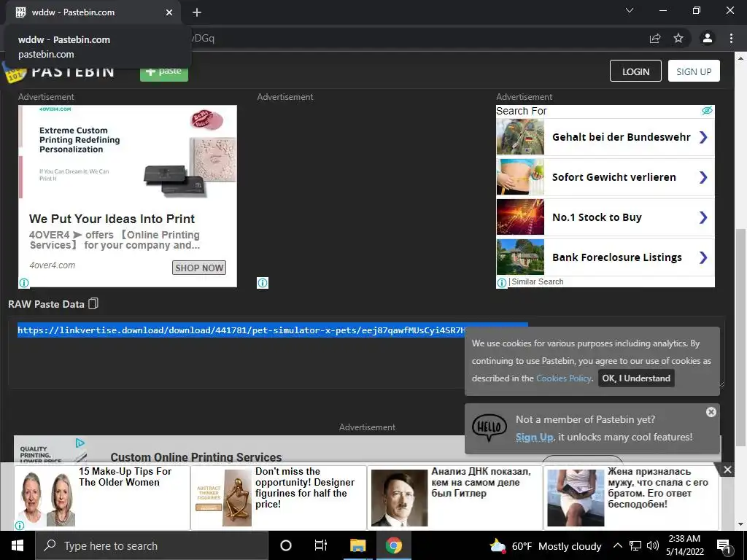Click the Similar Search info icon
The image size is (747, 560).
[502, 282]
